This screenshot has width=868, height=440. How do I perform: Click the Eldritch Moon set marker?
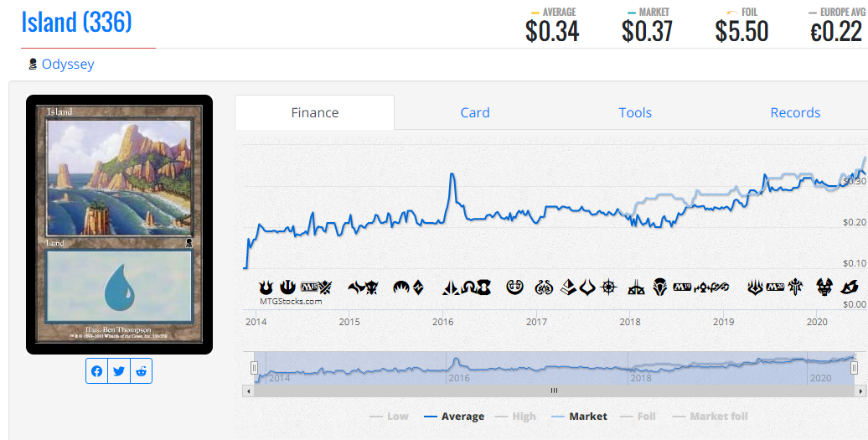(483, 287)
